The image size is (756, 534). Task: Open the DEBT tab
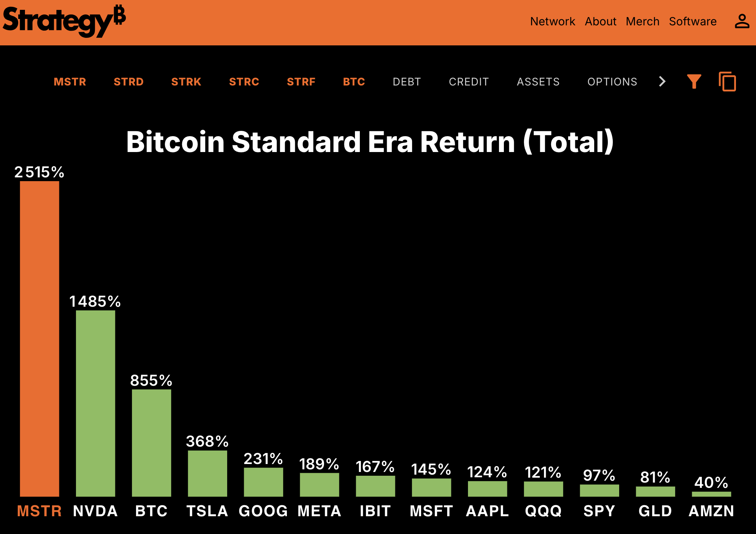point(407,82)
